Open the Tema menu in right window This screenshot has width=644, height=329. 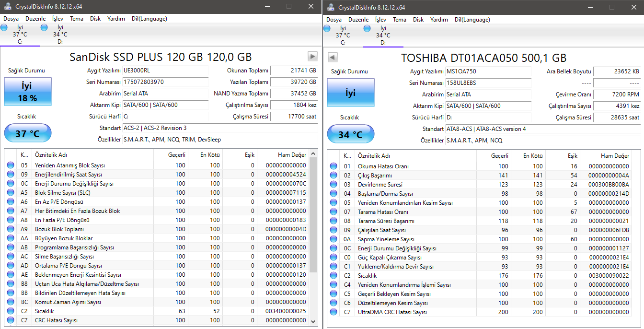(x=399, y=20)
